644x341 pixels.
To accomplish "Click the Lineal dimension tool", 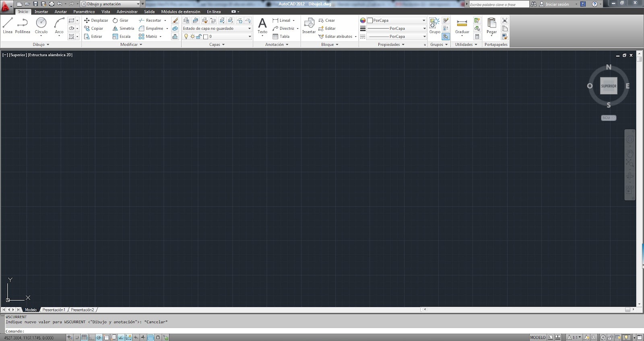I will tap(281, 20).
